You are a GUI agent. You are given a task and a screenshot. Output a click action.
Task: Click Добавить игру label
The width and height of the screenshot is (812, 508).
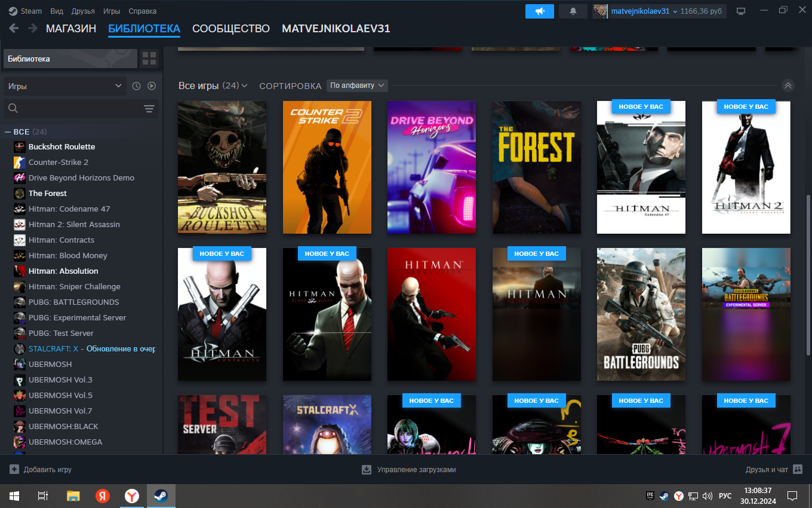pyautogui.click(x=48, y=470)
